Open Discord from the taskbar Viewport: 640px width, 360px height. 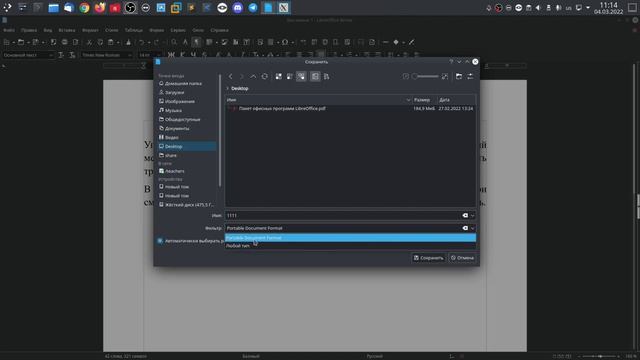tap(238, 8)
